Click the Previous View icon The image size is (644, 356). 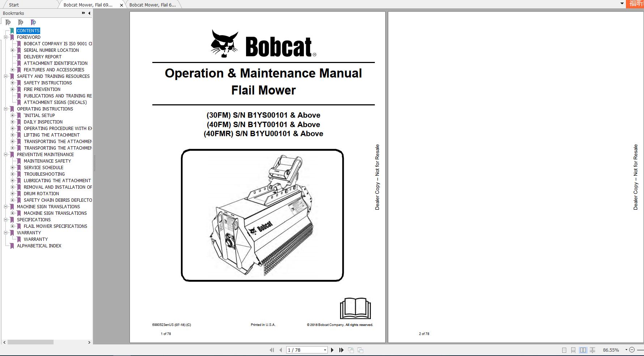(x=351, y=350)
